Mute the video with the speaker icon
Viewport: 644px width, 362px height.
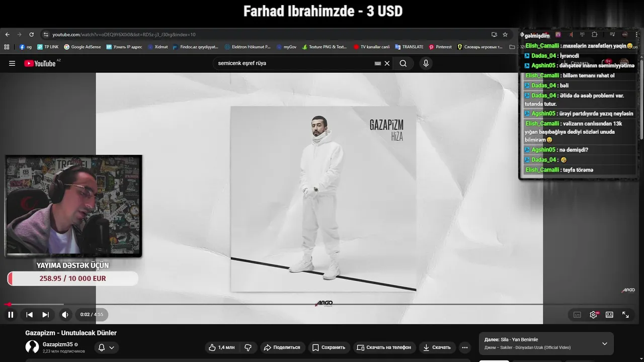coord(65,315)
